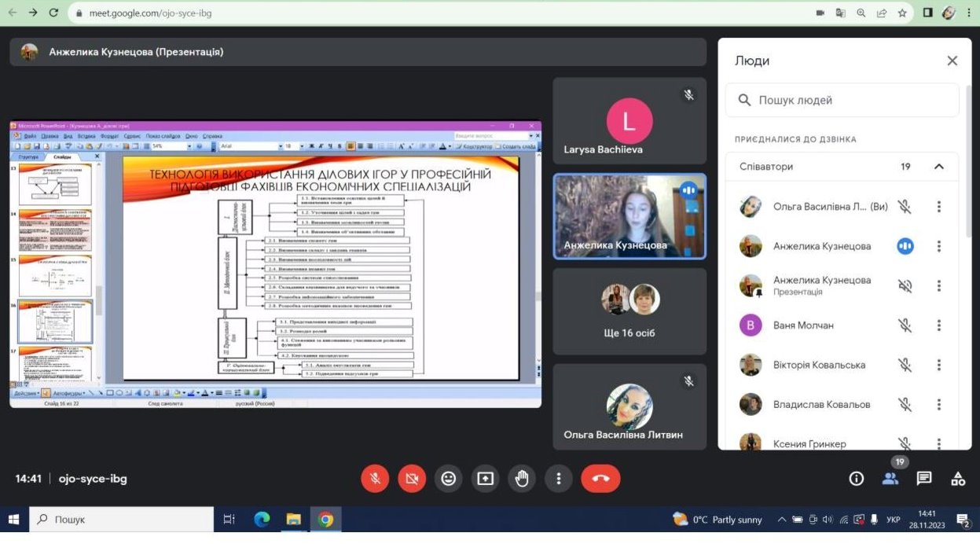Viewport: 980px width, 544px height.
Task: Open more options next to Ваня Молчан
Action: point(938,325)
